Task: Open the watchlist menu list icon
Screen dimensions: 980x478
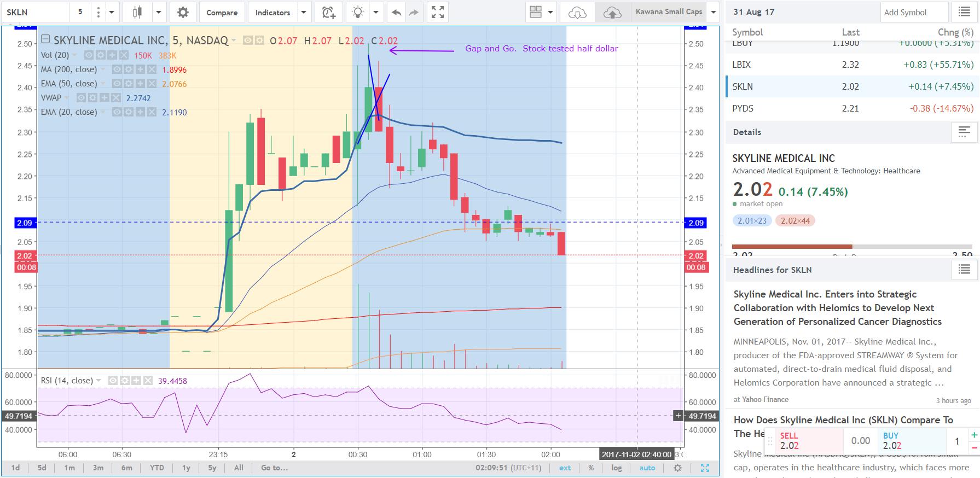Action: 964,12
